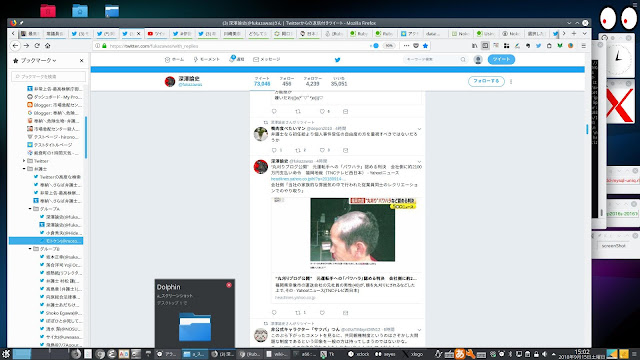Open the page actions three-dots menu
Viewport: 640px width, 360px height.
point(406,46)
